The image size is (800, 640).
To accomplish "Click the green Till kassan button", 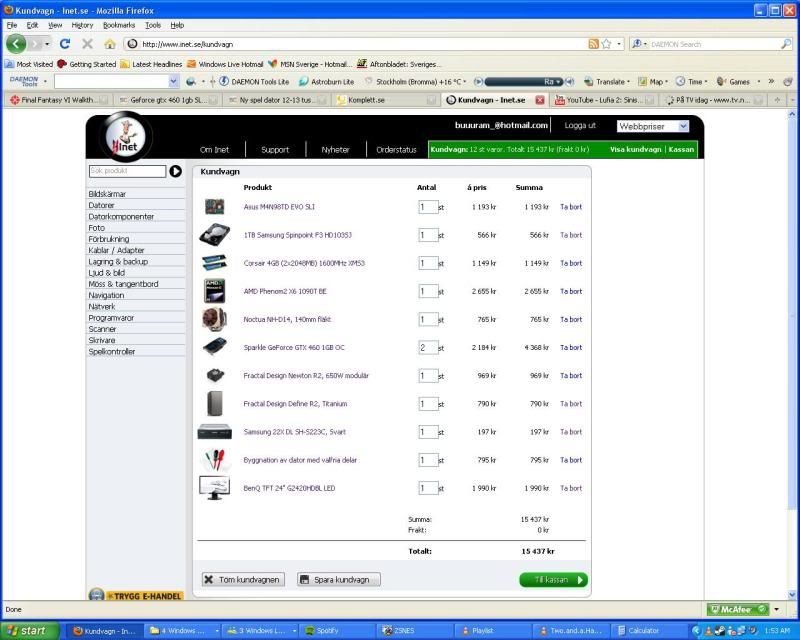I will 553,579.
